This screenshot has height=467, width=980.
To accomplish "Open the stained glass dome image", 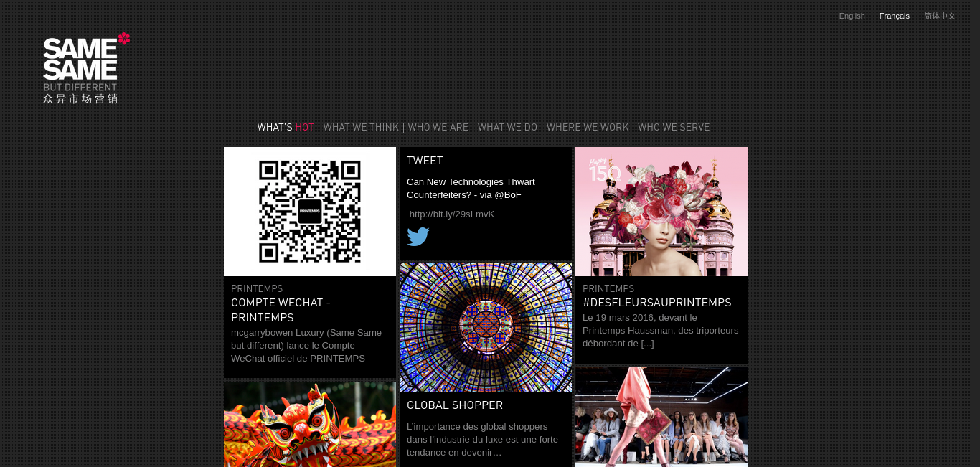I will coord(486,327).
